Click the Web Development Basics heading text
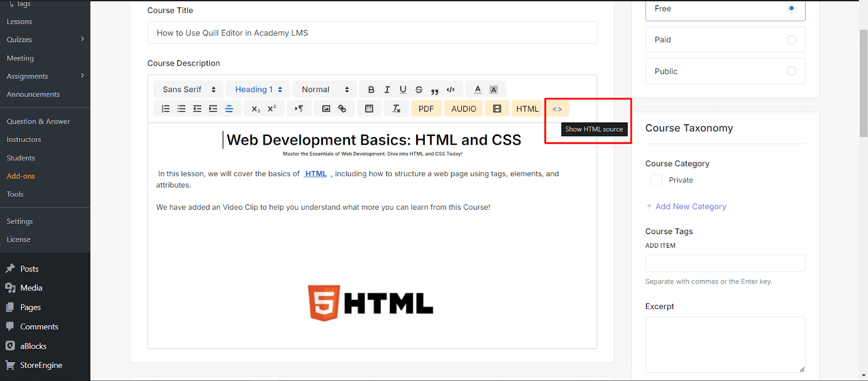Screen dimensions: 868x381 coord(374,140)
